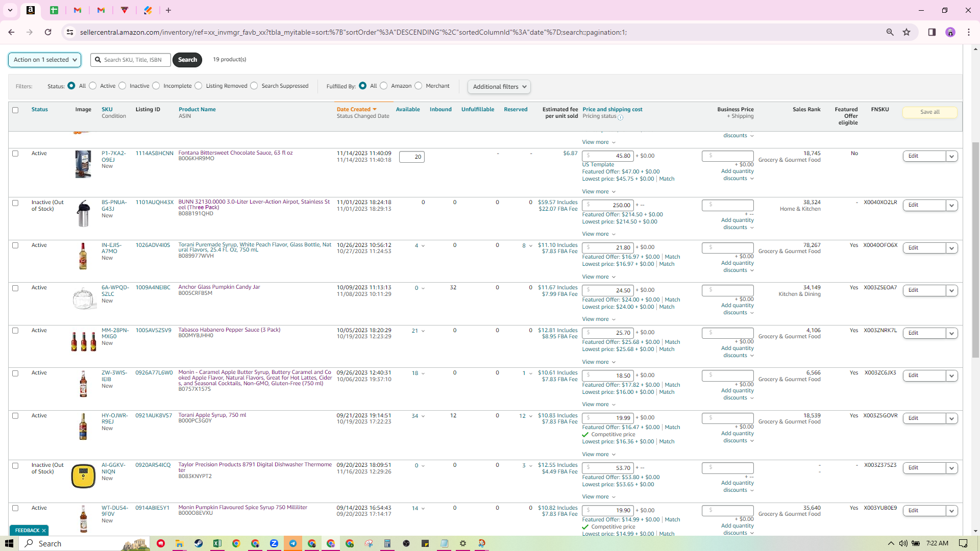Expand the Torani Apple Syrup Reserved 12 chevron
The width and height of the screenshot is (980, 551).
pyautogui.click(x=531, y=416)
